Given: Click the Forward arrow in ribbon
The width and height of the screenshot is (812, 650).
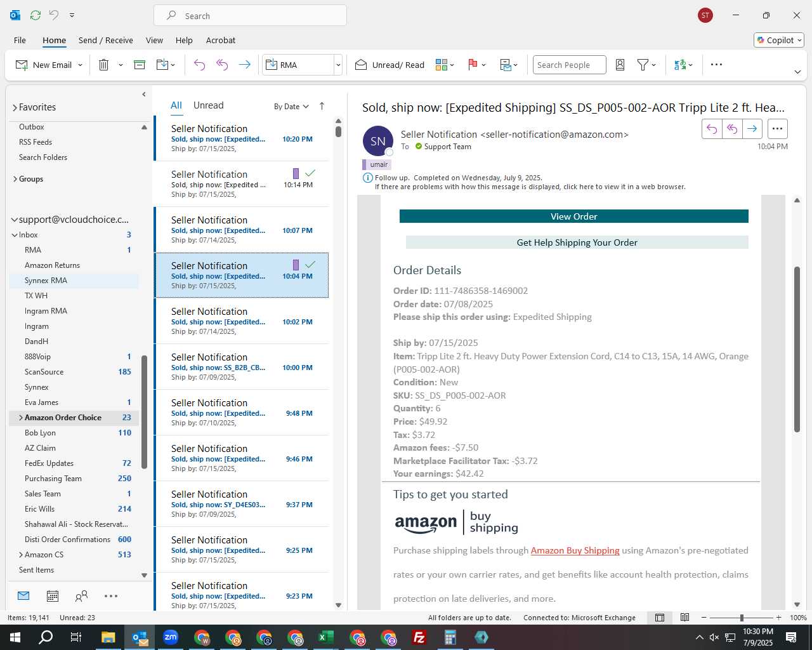Looking at the screenshot, I should (x=245, y=65).
